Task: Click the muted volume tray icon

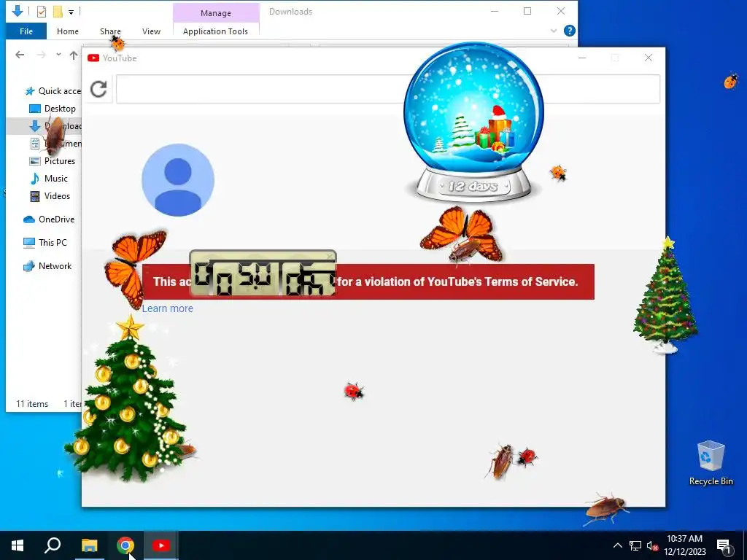Action: click(652, 545)
